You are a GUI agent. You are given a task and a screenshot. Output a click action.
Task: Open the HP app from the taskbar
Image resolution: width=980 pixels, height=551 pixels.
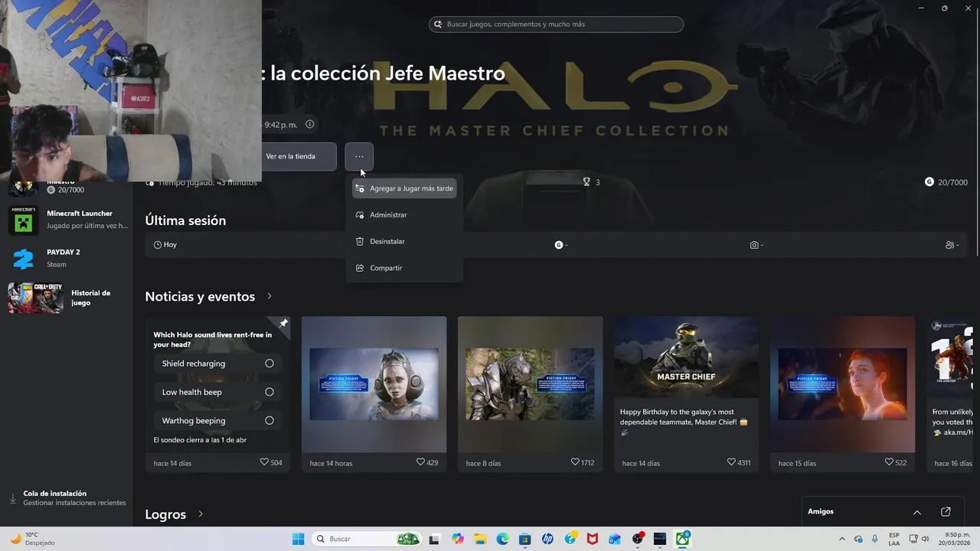[x=547, y=539]
